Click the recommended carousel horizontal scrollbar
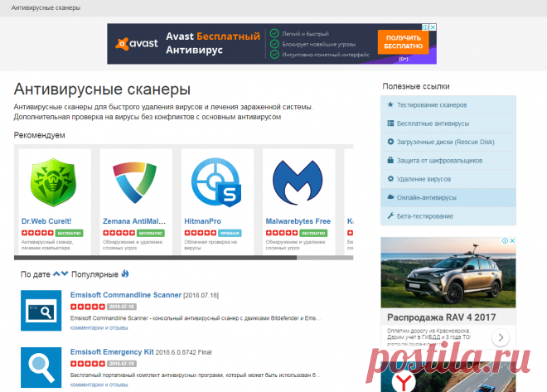This screenshot has width=547, height=392. coord(183,258)
